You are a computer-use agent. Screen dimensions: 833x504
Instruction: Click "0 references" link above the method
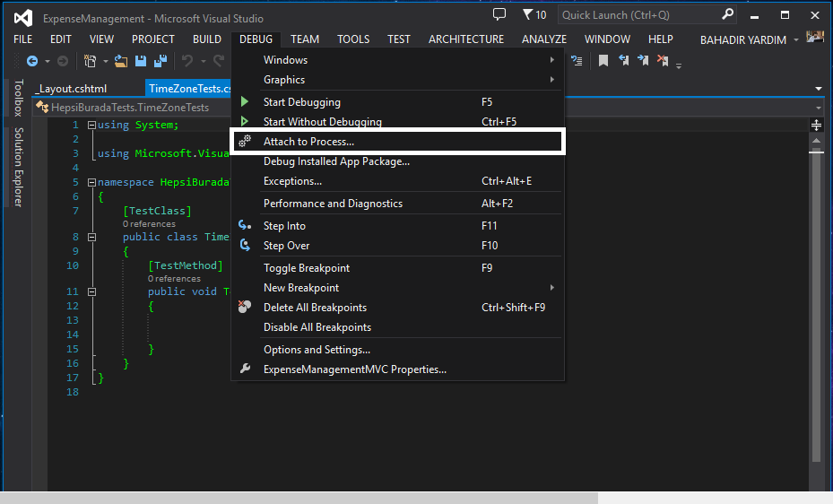pos(174,279)
